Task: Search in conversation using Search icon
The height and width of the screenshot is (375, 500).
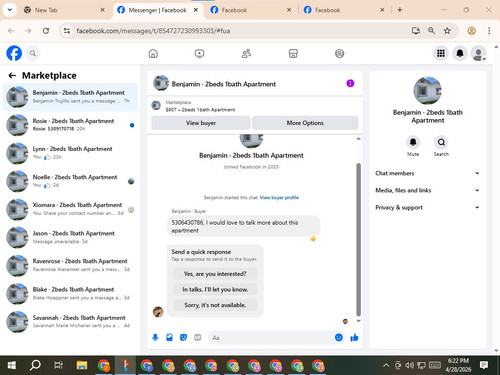Action: coord(441,142)
